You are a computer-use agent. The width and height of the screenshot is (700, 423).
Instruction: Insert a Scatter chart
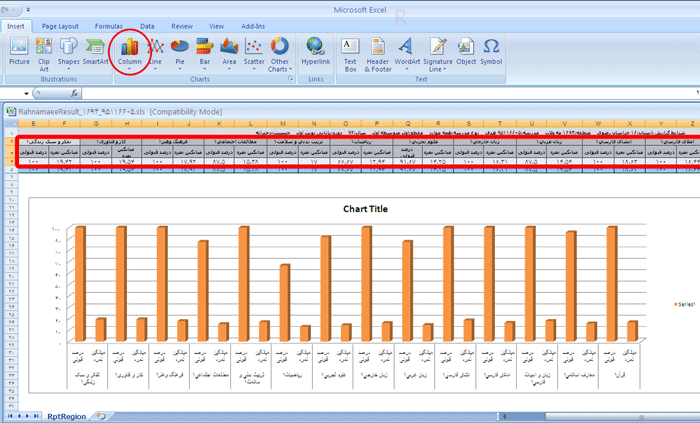tap(254, 54)
